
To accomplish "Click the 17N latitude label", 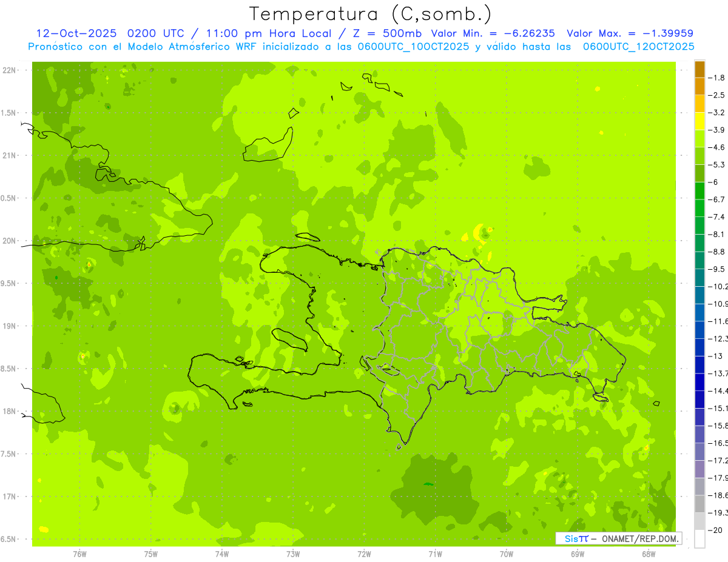I will point(10,497).
